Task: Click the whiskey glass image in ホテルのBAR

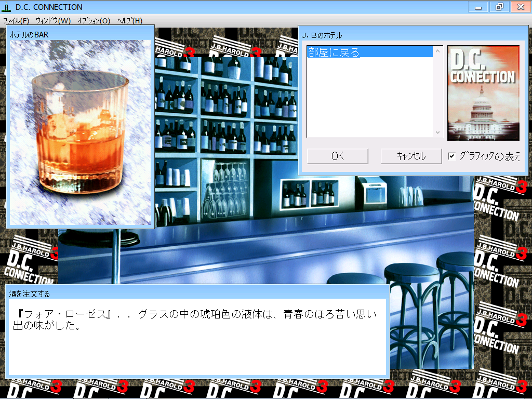Action: coord(80,132)
